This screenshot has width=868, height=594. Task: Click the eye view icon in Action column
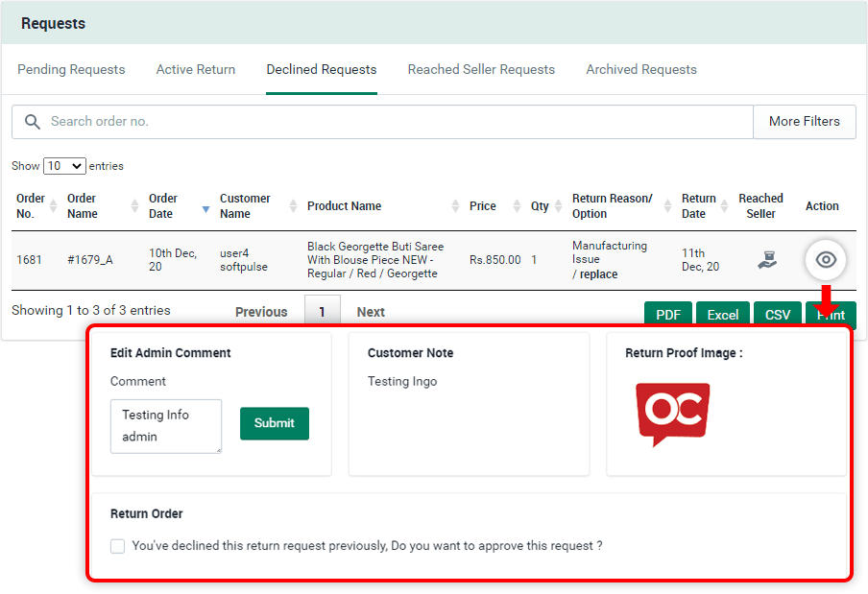coord(826,260)
